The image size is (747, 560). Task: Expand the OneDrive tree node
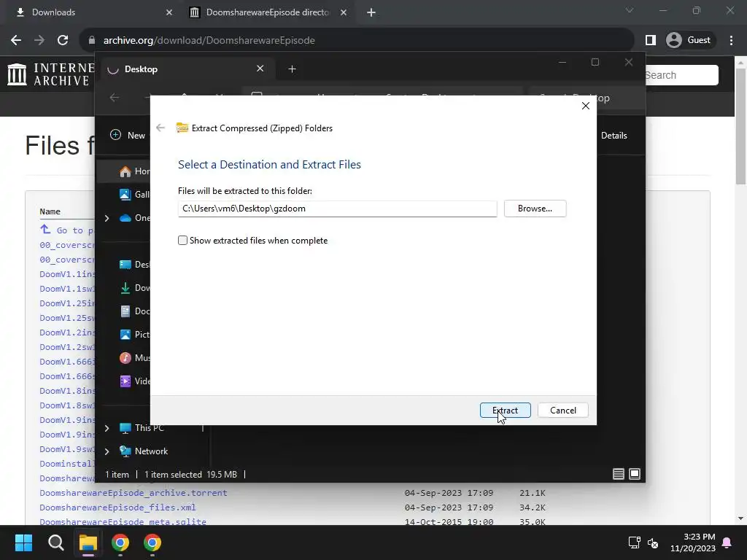coord(107,218)
